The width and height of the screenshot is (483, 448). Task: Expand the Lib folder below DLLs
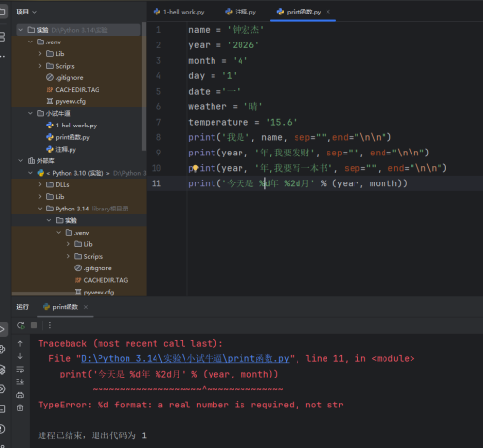coord(40,197)
